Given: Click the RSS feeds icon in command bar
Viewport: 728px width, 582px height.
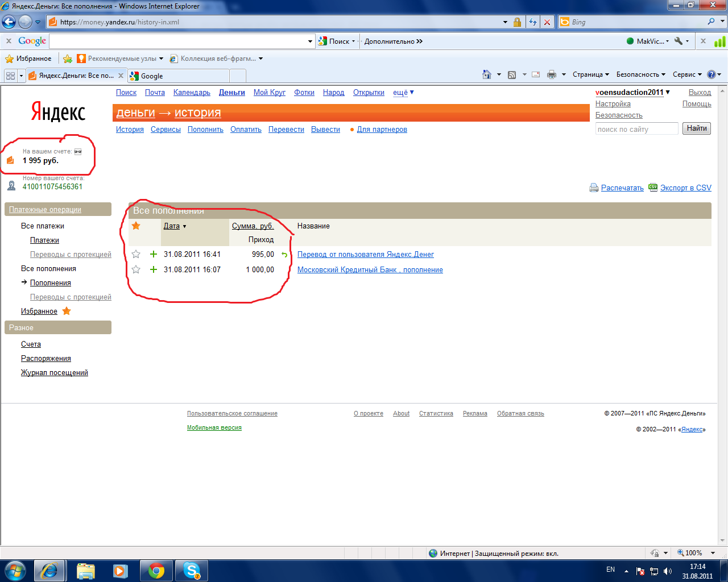Looking at the screenshot, I should [512, 74].
